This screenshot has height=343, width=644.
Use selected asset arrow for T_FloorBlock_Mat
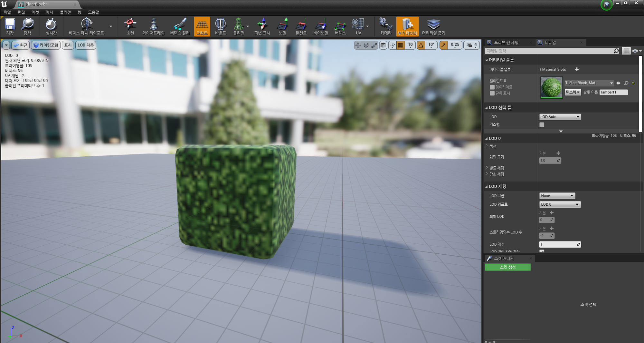coord(618,83)
